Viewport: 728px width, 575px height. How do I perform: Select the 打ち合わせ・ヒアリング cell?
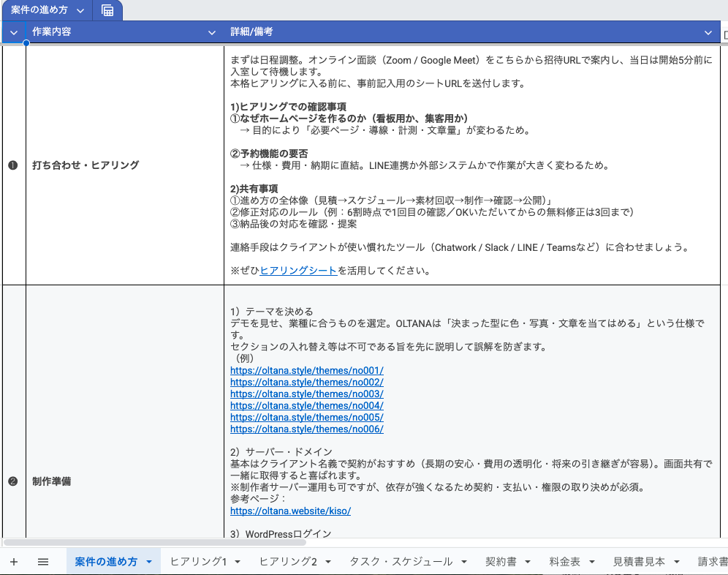(x=124, y=165)
